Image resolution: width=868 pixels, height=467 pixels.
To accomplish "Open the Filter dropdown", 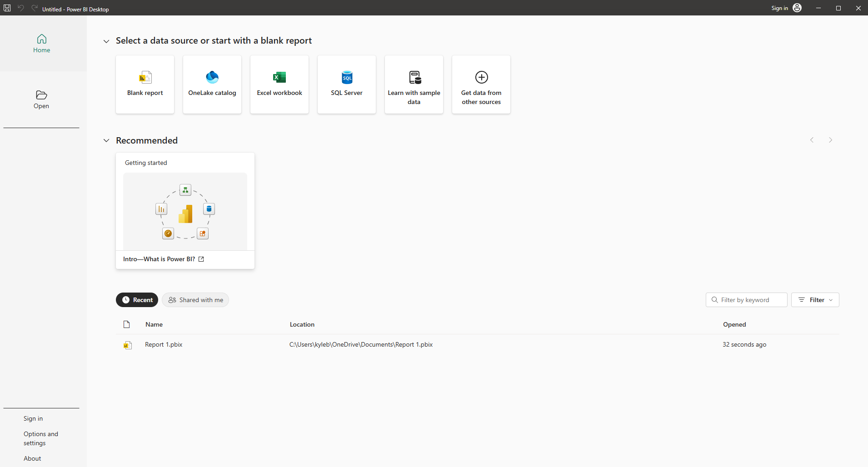I will [x=815, y=300].
